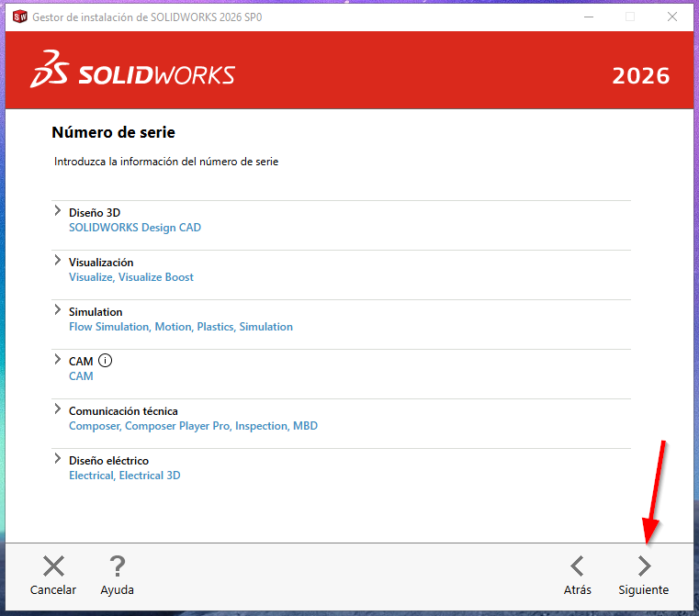Click the Cancelar X icon
The height and width of the screenshot is (616, 699).
(53, 566)
